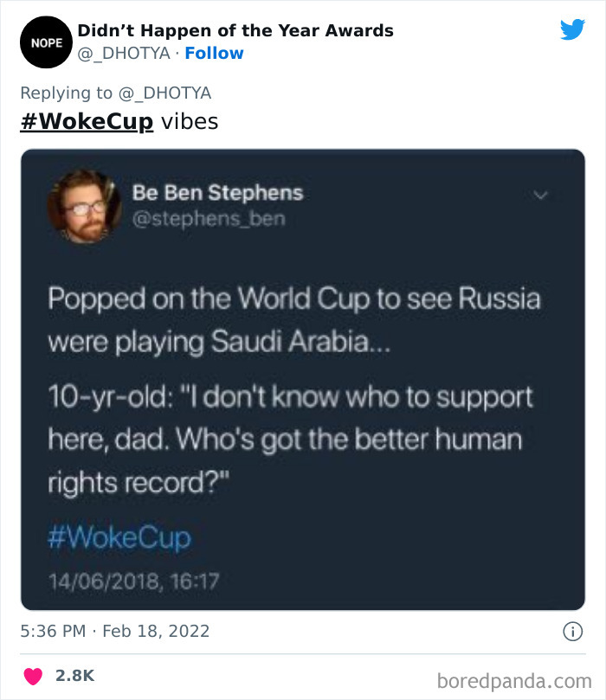The image size is (606, 700).
Task: Click the 2.8K likes count
Action: coord(74,676)
